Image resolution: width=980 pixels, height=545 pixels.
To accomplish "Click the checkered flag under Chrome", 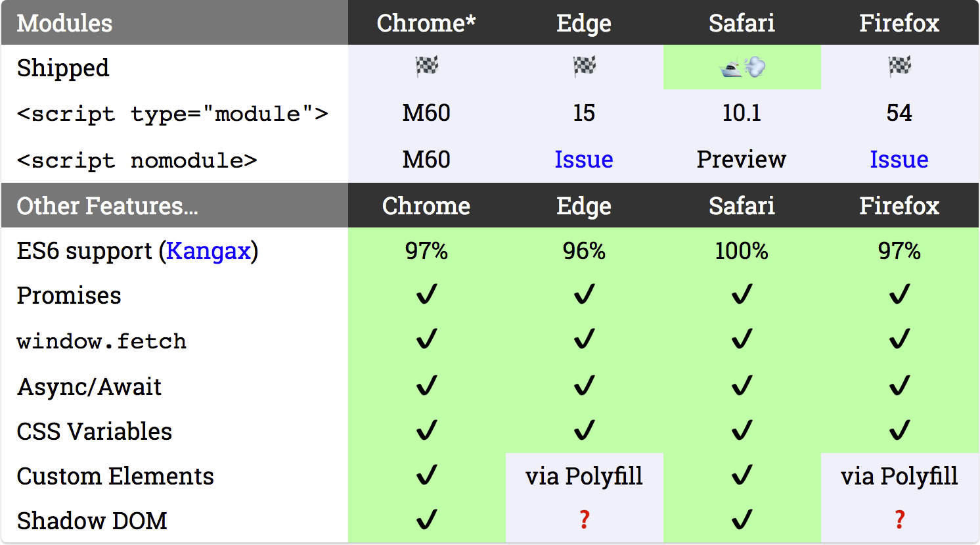I will point(426,66).
